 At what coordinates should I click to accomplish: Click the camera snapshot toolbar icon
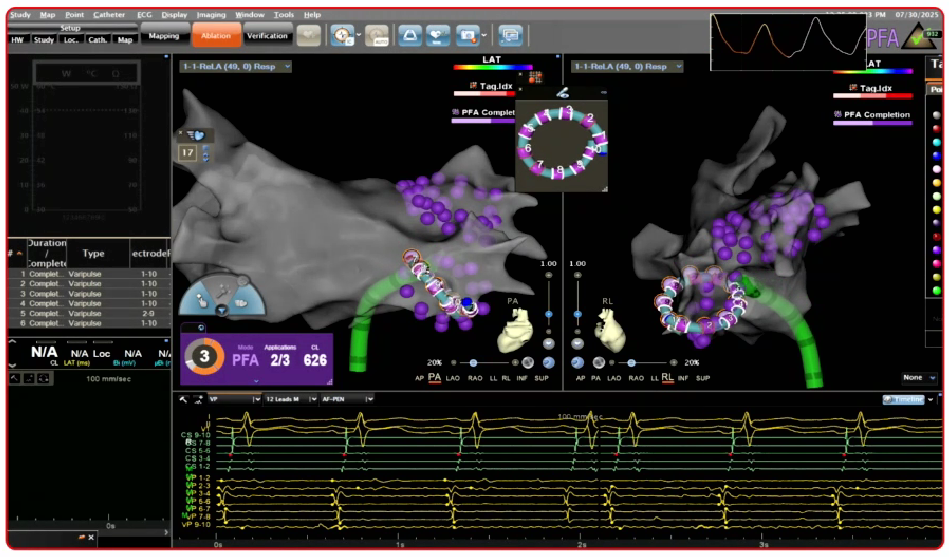click(467, 36)
